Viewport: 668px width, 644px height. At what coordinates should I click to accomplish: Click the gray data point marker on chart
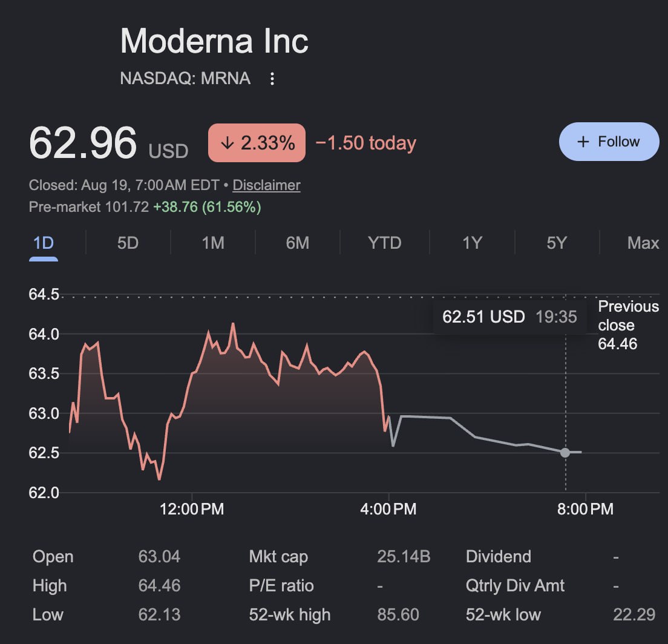click(x=565, y=452)
